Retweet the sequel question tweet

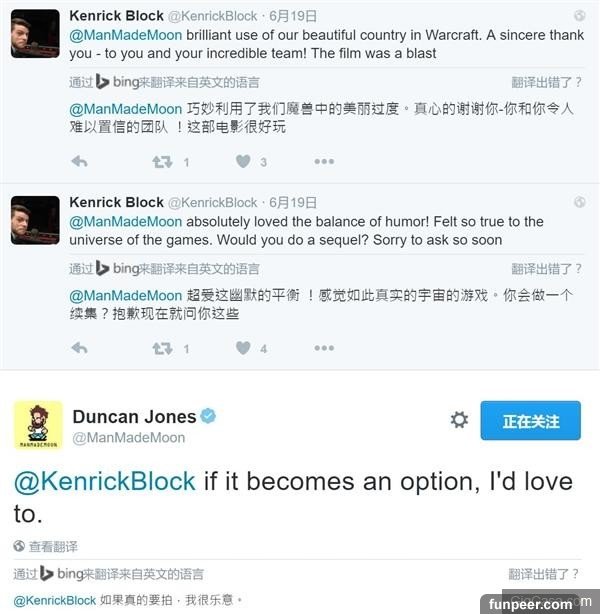click(162, 349)
